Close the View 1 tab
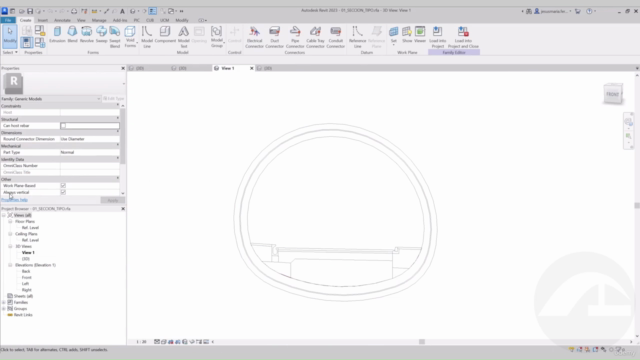640x360 pixels. pyautogui.click(x=251, y=68)
